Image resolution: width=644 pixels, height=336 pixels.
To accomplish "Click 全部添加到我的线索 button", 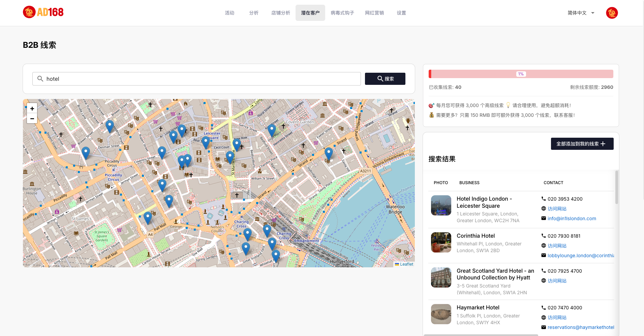I will pos(582,144).
